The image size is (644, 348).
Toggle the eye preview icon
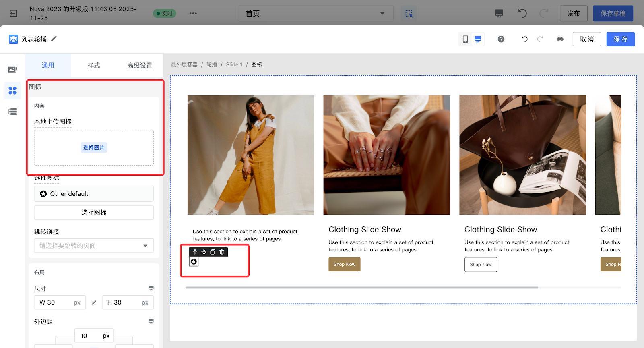coord(560,39)
